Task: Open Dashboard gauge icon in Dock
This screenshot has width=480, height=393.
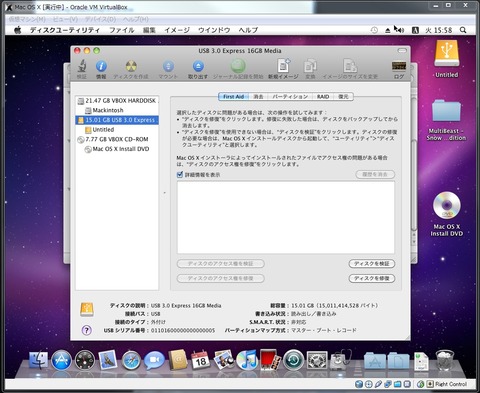Action: tap(85, 360)
